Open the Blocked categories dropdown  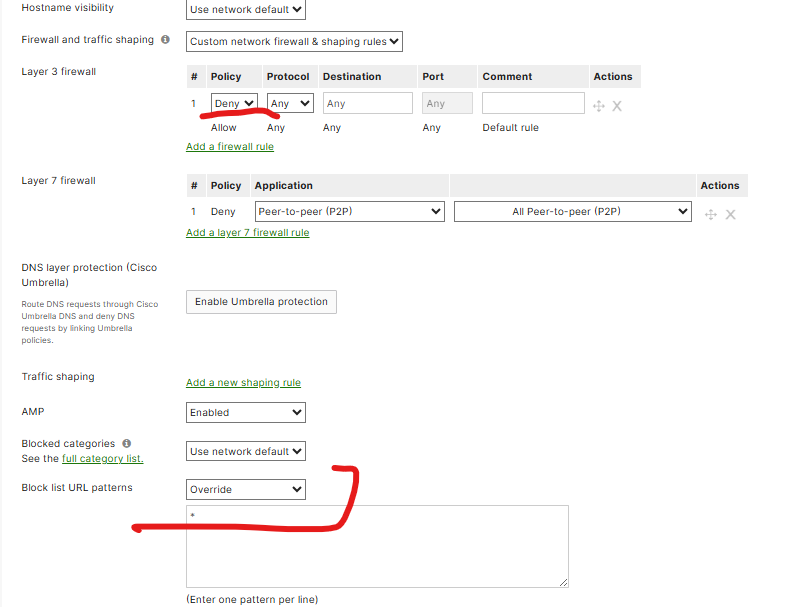point(245,450)
